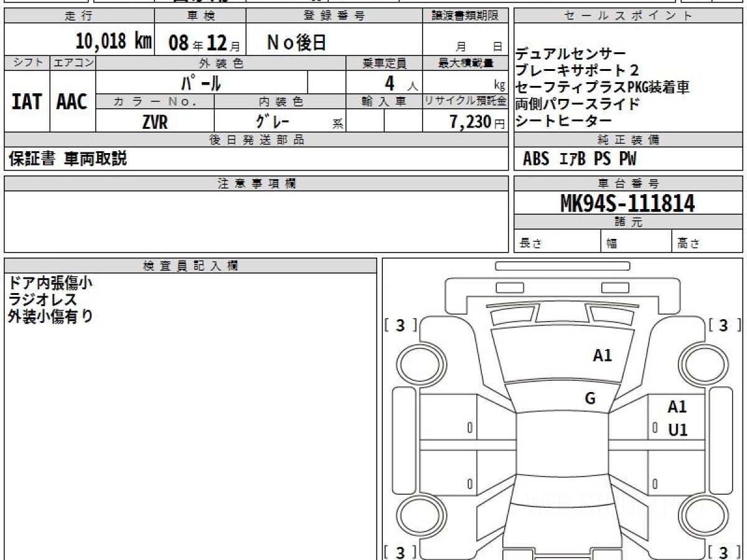Click the upper-right tire rating [3]
The height and width of the screenshot is (560, 747).
725,325
